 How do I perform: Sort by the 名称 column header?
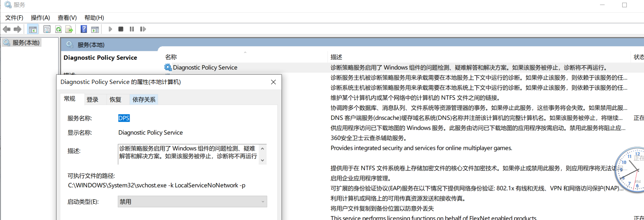171,57
